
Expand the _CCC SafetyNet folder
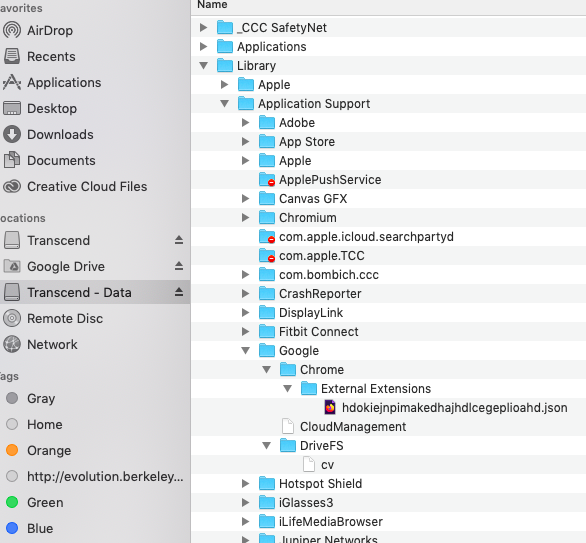pos(204,27)
